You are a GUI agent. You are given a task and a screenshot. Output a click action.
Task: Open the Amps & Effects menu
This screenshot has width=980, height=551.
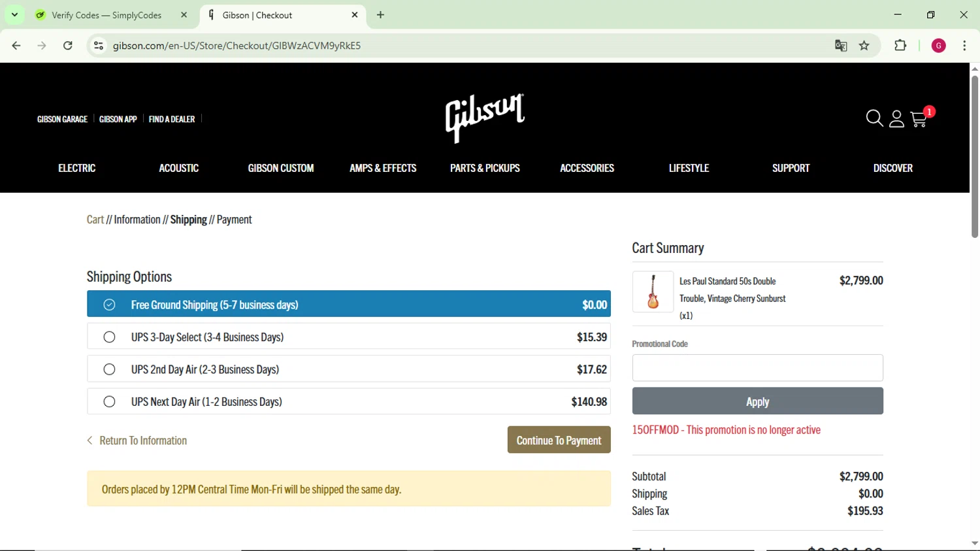tap(383, 168)
